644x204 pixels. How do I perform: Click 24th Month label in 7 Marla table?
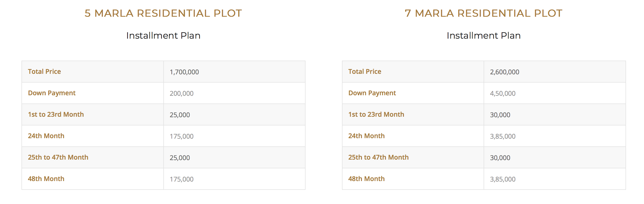coord(366,136)
